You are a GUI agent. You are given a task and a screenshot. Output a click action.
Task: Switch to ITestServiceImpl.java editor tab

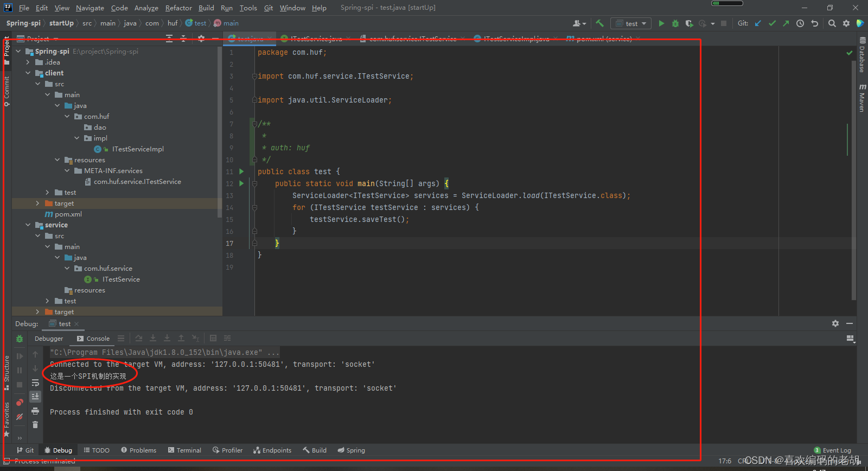[x=516, y=39]
